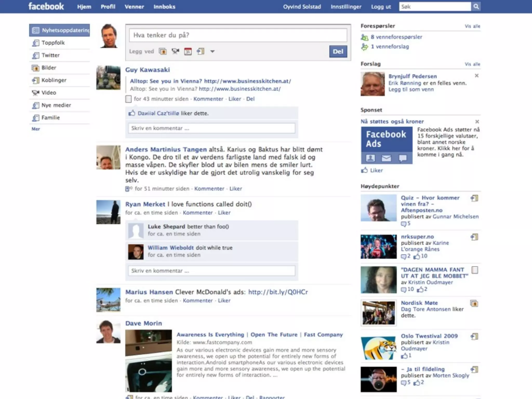Click thumbs-up icon beside 'liker dette'
The image size is (532, 399).
pyautogui.click(x=132, y=113)
